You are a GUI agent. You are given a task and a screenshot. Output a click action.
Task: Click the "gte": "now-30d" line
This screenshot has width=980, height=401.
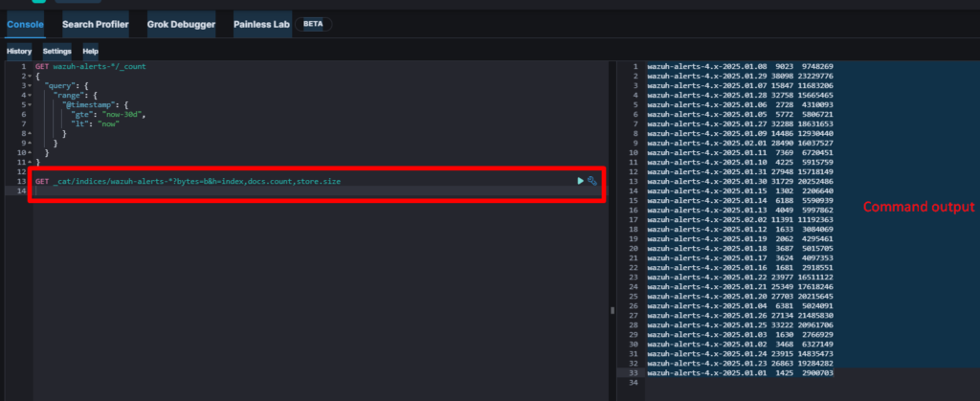pyautogui.click(x=107, y=114)
